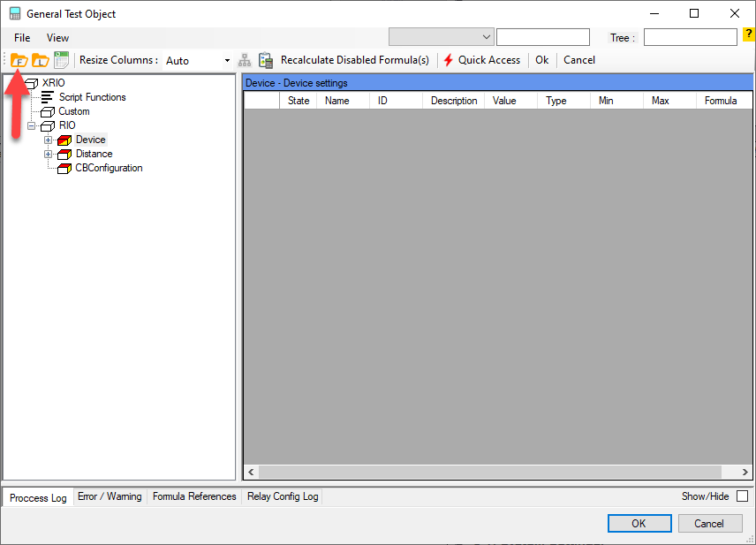Click the calculator icon beside Recalculate
Viewport: 756px width, 545px height.
(266, 60)
